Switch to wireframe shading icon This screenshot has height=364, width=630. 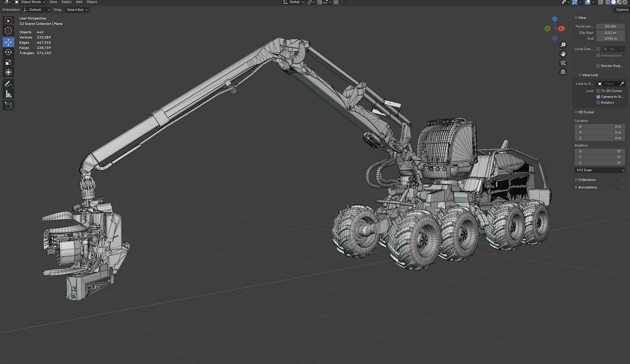pos(608,2)
